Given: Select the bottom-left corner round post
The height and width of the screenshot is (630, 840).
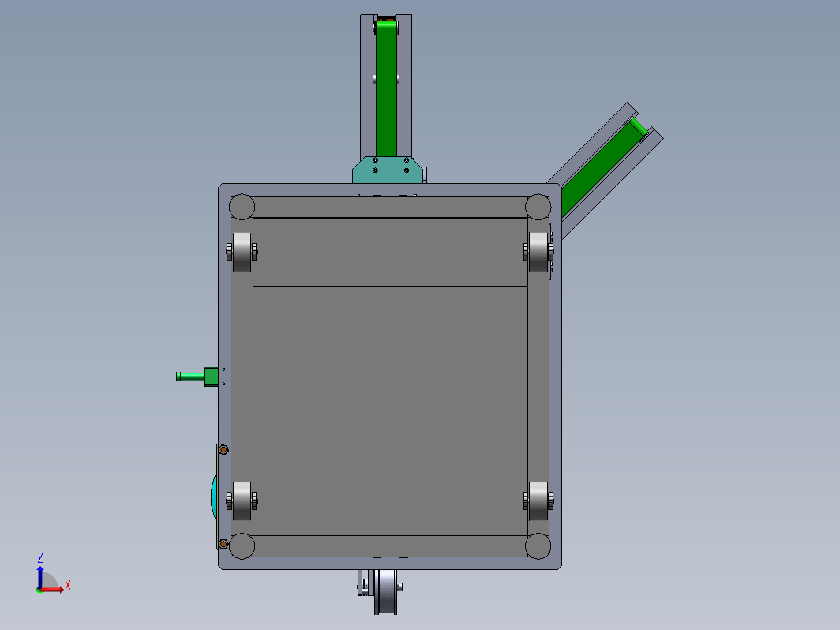Looking at the screenshot, I should (x=242, y=546).
